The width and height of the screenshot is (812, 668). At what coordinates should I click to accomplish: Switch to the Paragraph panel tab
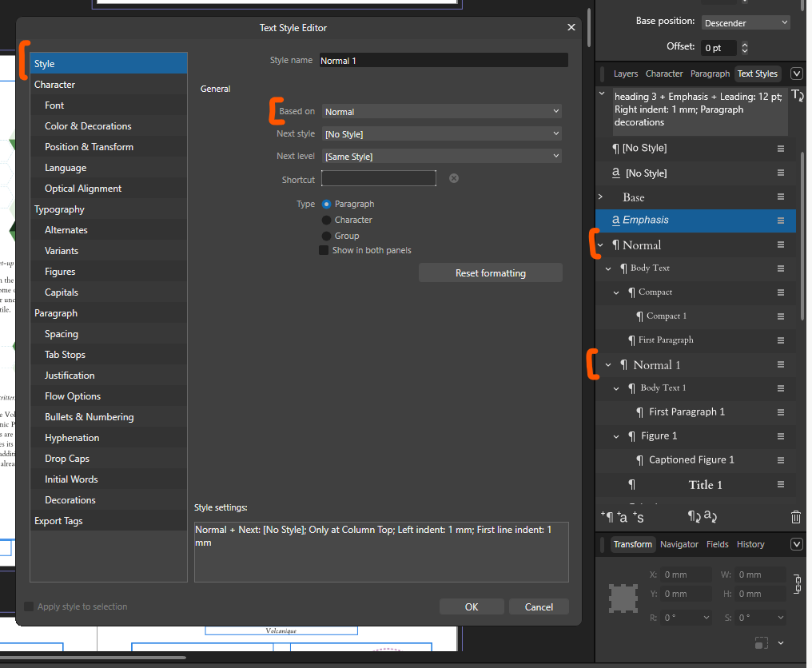pyautogui.click(x=710, y=74)
